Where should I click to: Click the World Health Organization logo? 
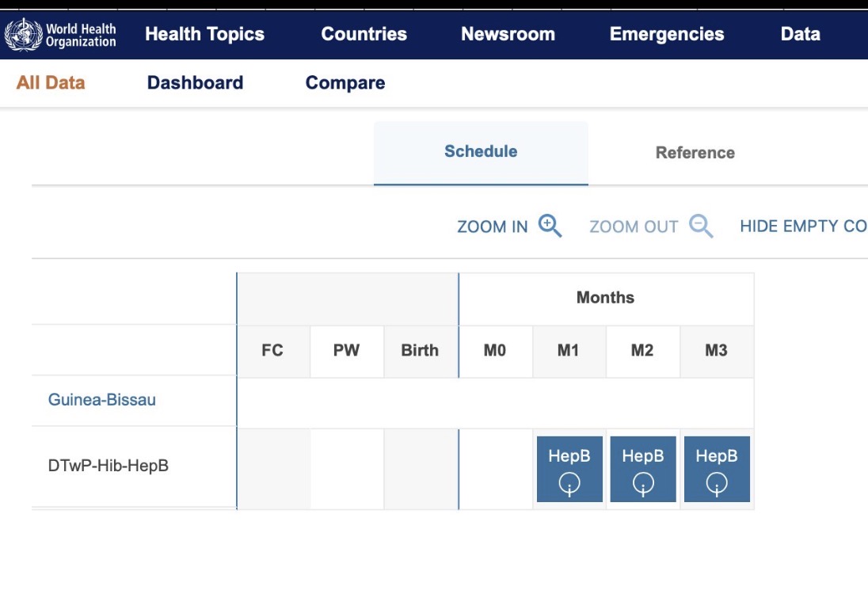coord(59,34)
